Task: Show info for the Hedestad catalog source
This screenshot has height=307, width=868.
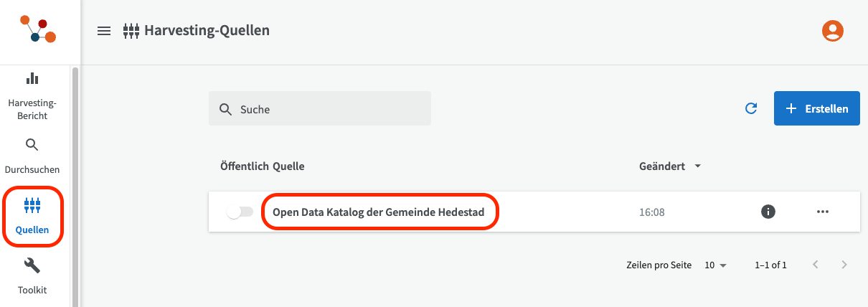Action: (768, 212)
